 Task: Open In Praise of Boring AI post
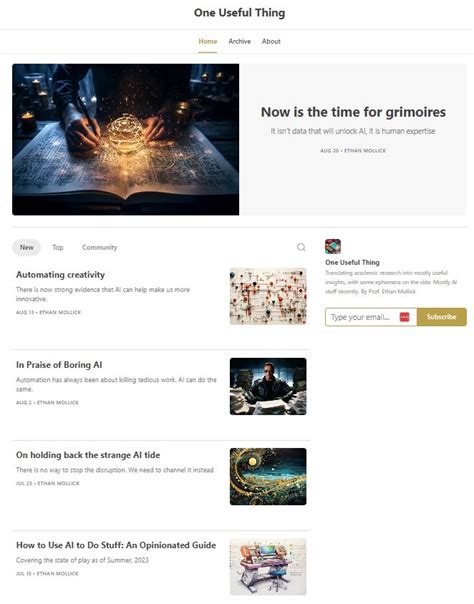point(59,365)
